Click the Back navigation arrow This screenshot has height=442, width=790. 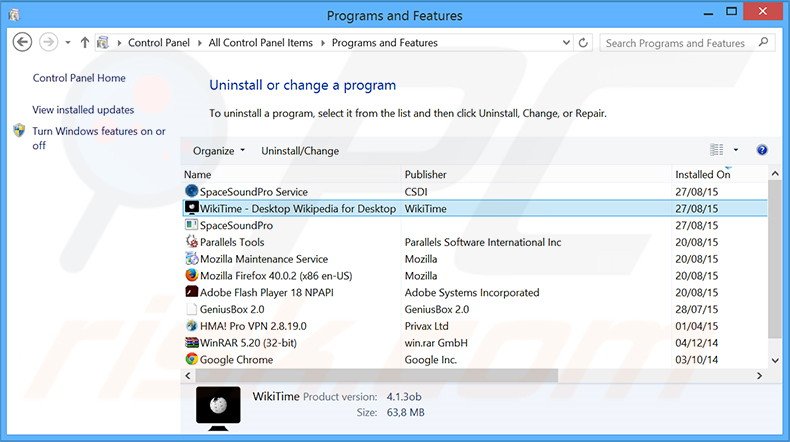click(x=22, y=42)
